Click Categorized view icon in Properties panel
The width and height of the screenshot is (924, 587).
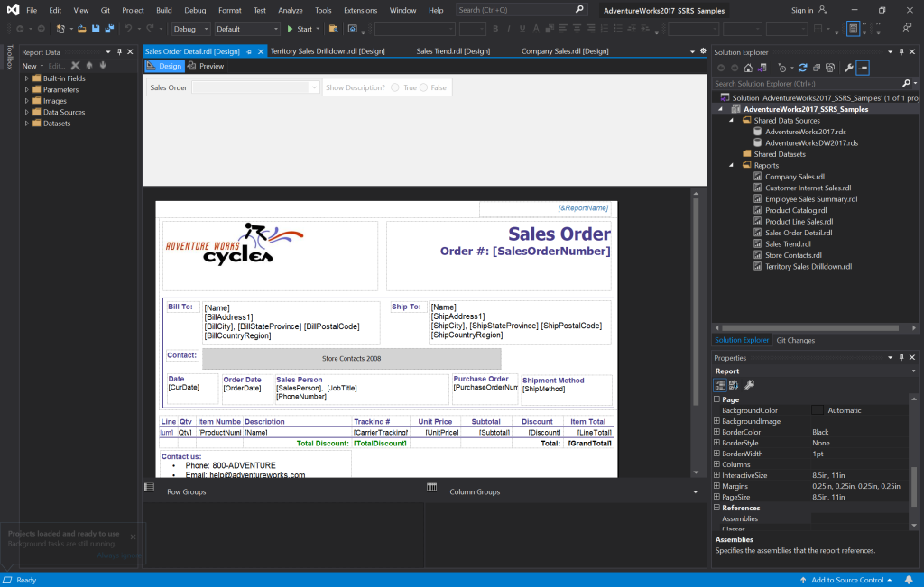[720, 384]
